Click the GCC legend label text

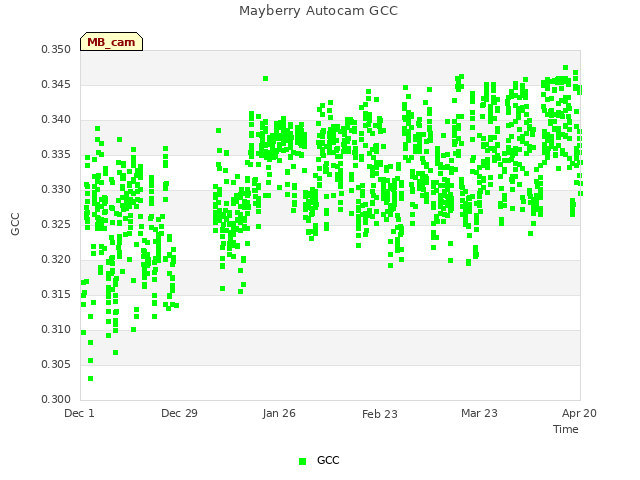coord(328,460)
